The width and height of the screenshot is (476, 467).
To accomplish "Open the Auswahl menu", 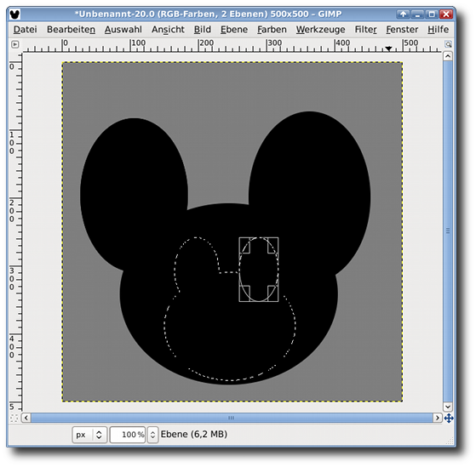I will (x=123, y=30).
